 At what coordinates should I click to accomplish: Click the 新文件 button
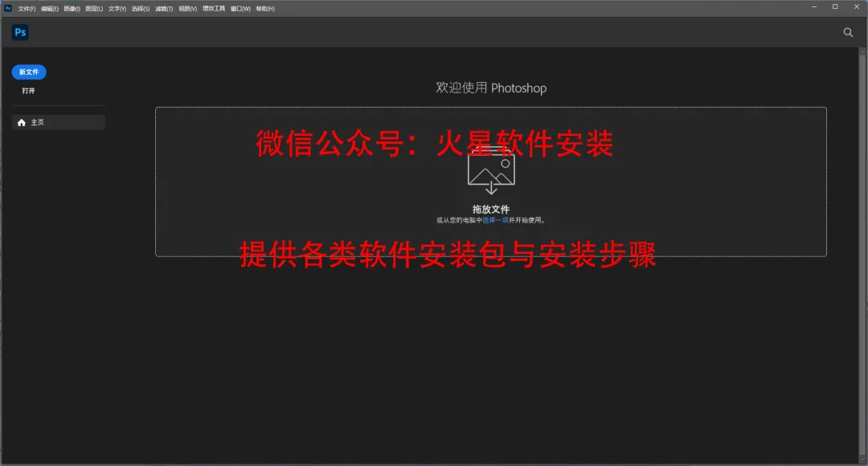[x=29, y=72]
